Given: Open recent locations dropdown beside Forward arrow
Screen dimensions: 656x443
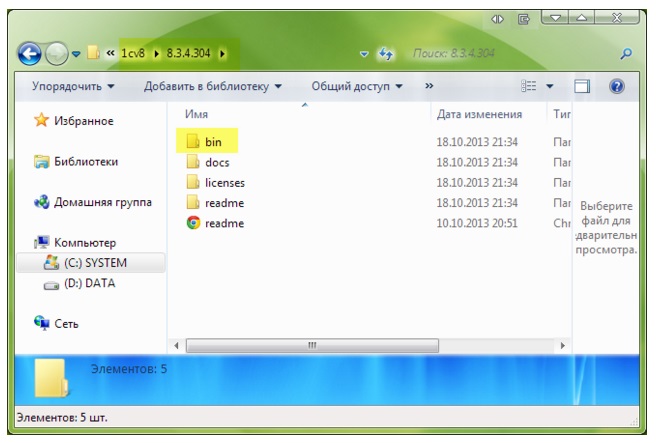Looking at the screenshot, I should (x=76, y=54).
